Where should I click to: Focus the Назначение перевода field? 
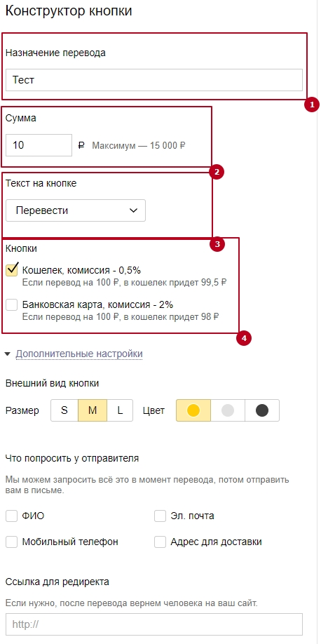(154, 80)
